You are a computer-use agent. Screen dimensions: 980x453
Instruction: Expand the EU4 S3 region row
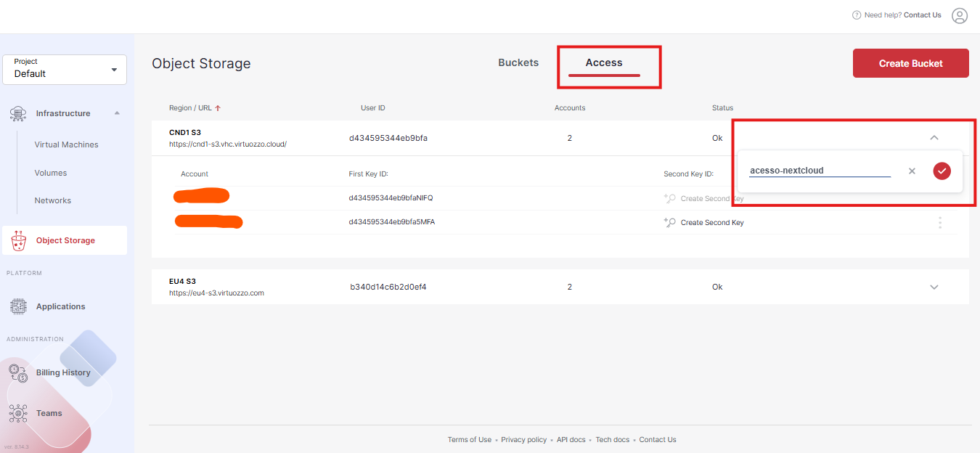coord(934,287)
